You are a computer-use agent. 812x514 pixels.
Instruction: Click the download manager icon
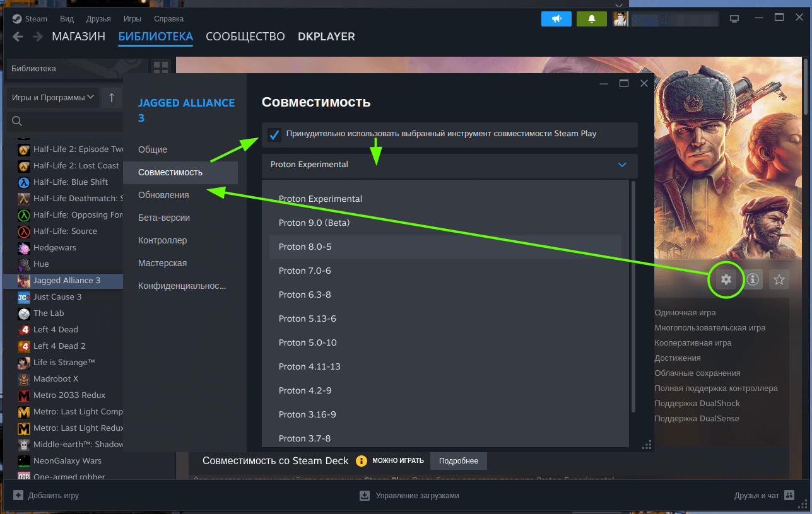(365, 496)
